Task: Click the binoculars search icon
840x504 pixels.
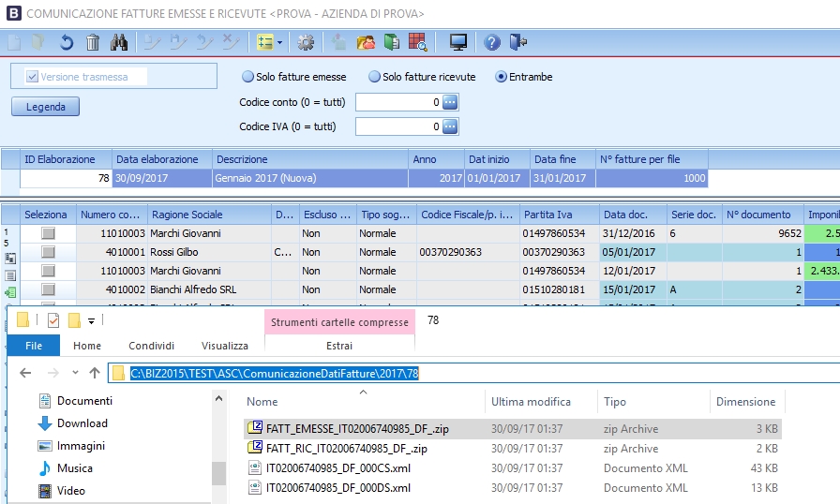Action: [x=119, y=42]
